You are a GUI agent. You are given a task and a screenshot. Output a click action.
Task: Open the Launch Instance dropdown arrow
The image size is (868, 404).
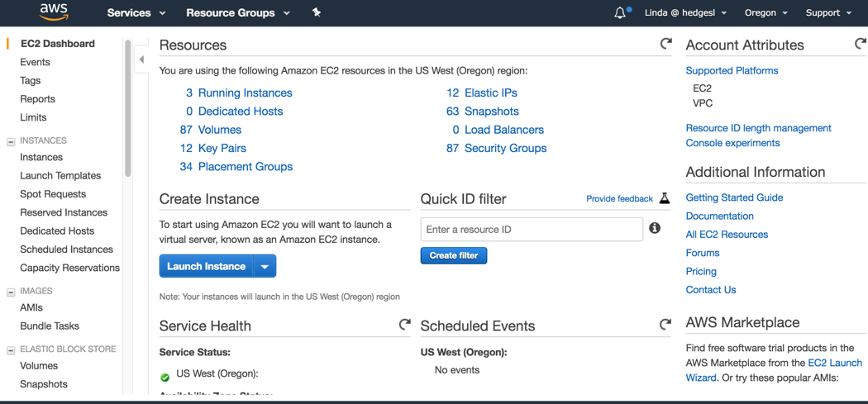265,266
